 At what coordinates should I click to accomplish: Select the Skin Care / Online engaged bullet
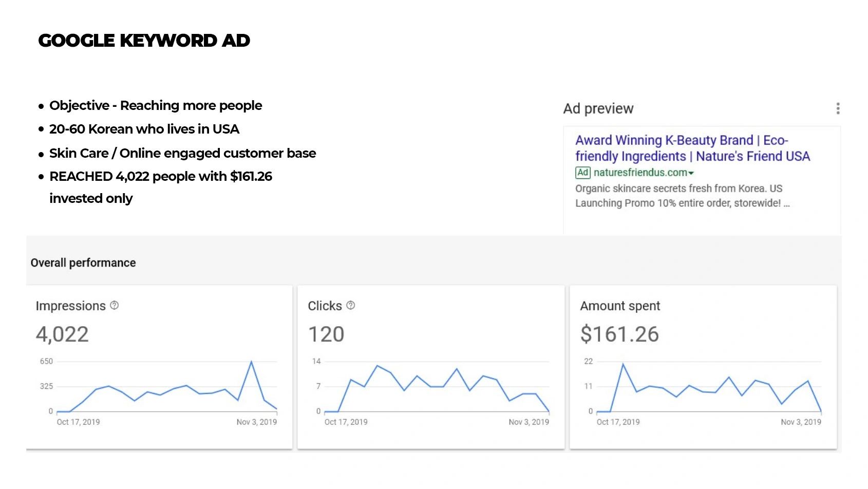[182, 153]
